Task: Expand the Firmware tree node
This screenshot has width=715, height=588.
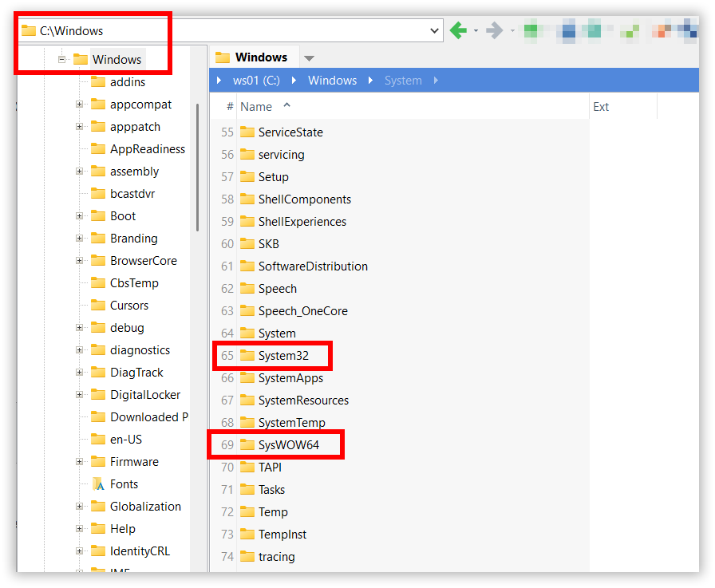Action: coord(79,462)
